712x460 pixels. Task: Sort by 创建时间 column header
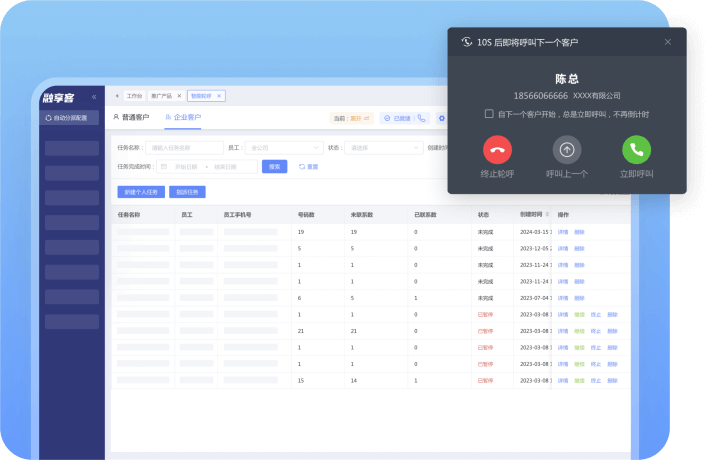coord(534,214)
